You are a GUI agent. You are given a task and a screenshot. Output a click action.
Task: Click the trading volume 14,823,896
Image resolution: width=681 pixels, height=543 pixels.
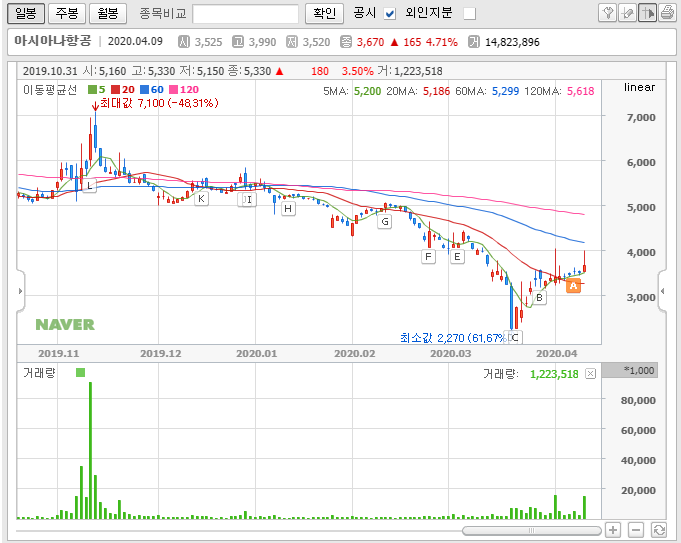(512, 42)
